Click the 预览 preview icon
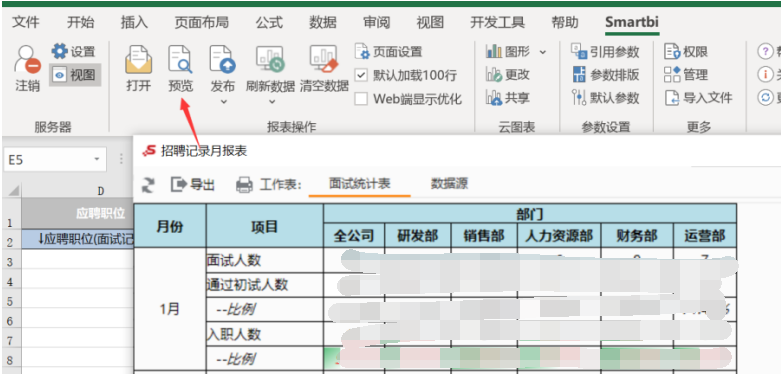The width and height of the screenshot is (781, 379). pos(180,60)
